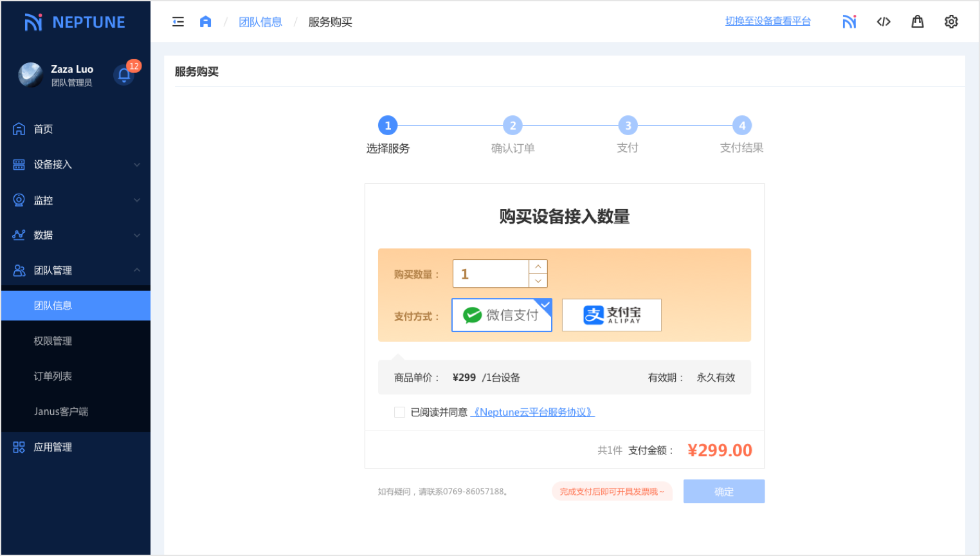This screenshot has height=556, width=980.
Task: Increase purchase quantity with up arrow
Action: tap(538, 266)
